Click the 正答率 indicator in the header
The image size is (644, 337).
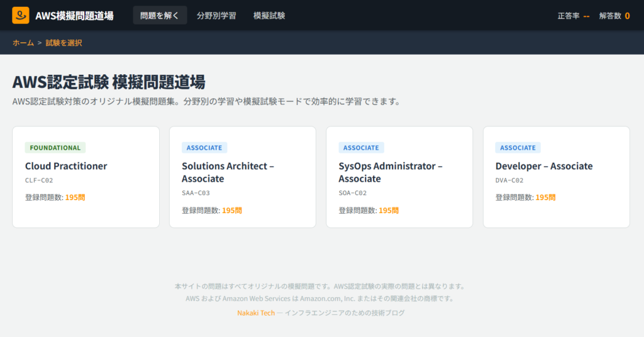point(573,16)
